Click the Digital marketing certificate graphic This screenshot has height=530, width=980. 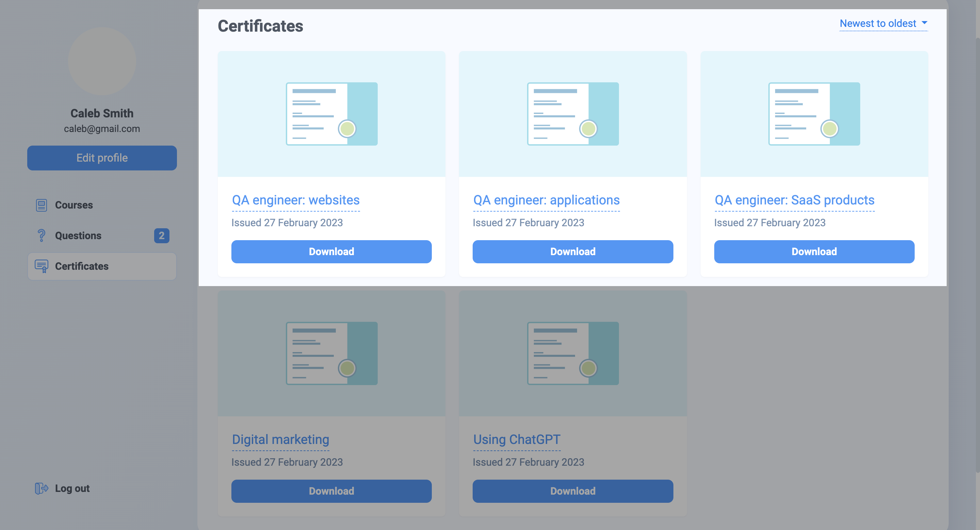(331, 353)
